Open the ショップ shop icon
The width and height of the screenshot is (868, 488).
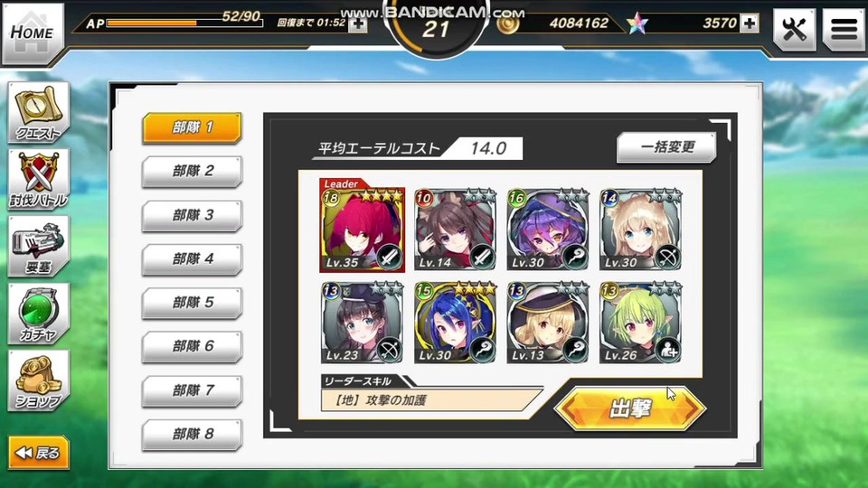(x=38, y=380)
